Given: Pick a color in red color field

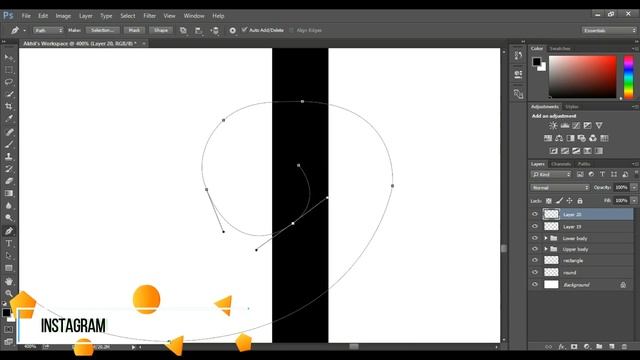Looking at the screenshot, I should (x=582, y=77).
